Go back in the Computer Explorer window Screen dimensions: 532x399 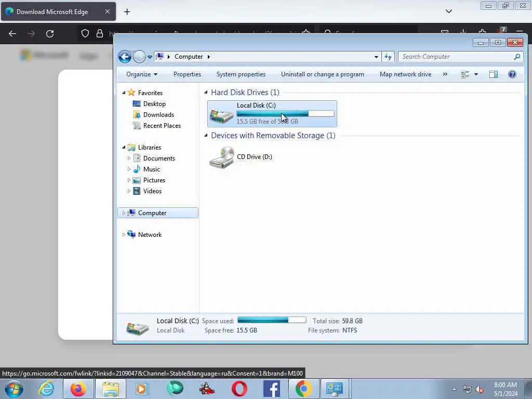tap(125, 57)
